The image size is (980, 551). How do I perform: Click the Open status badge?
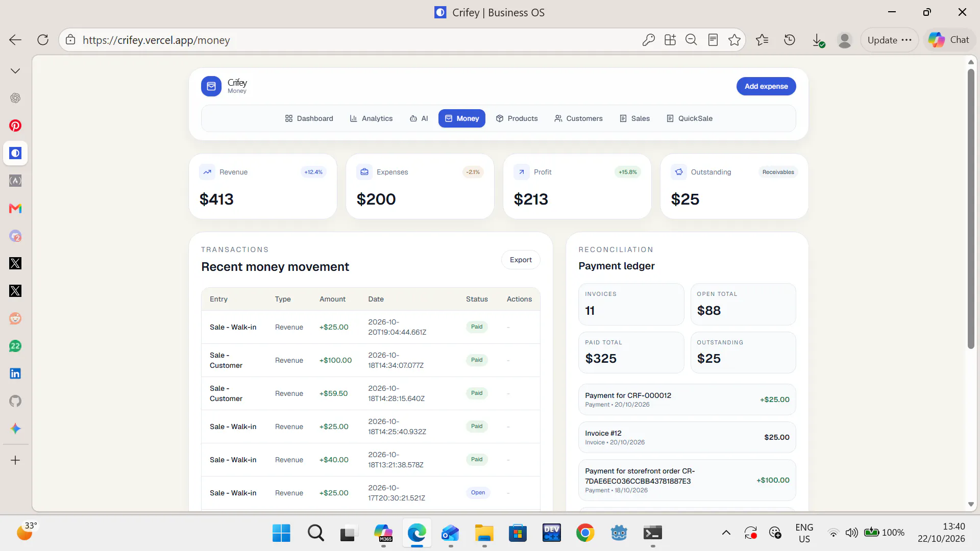point(478,493)
